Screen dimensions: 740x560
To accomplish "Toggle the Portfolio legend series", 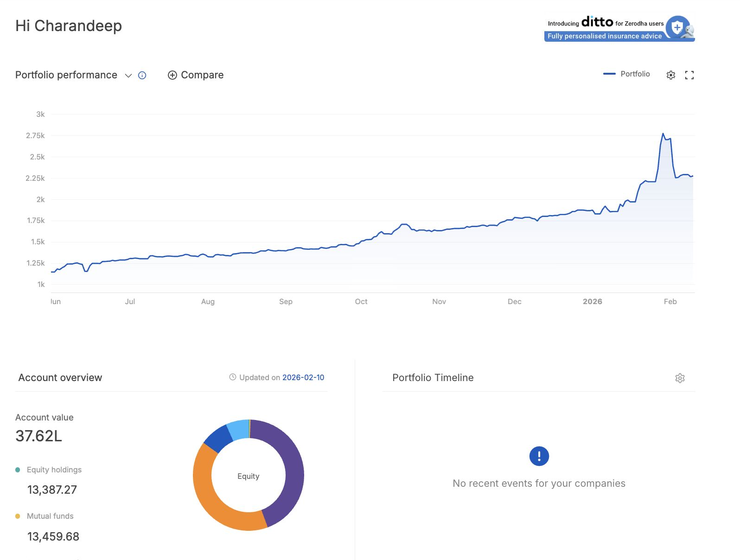I will [626, 74].
